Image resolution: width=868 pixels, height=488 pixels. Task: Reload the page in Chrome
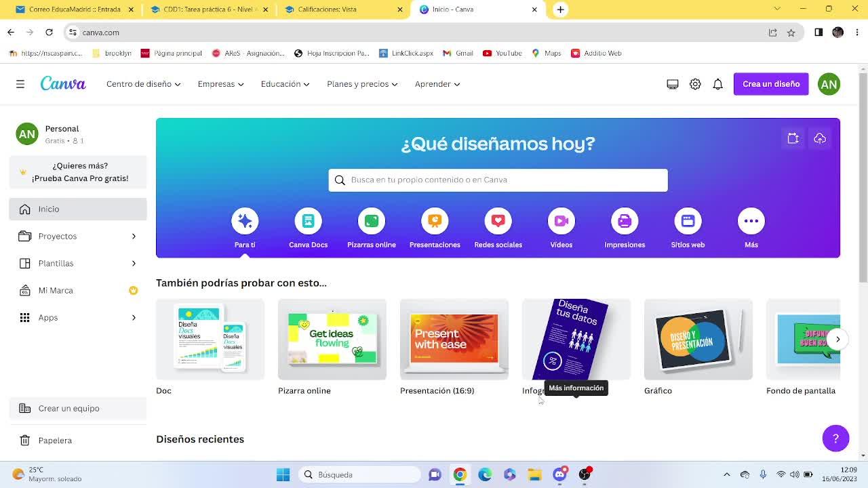click(49, 32)
